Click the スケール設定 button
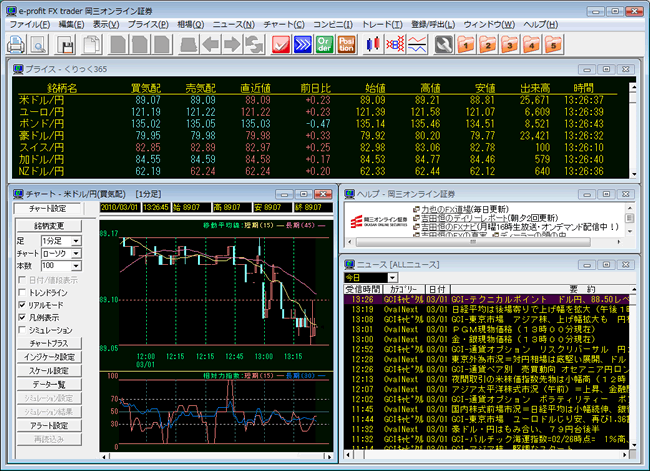This screenshot has height=471, width=650. point(49,371)
